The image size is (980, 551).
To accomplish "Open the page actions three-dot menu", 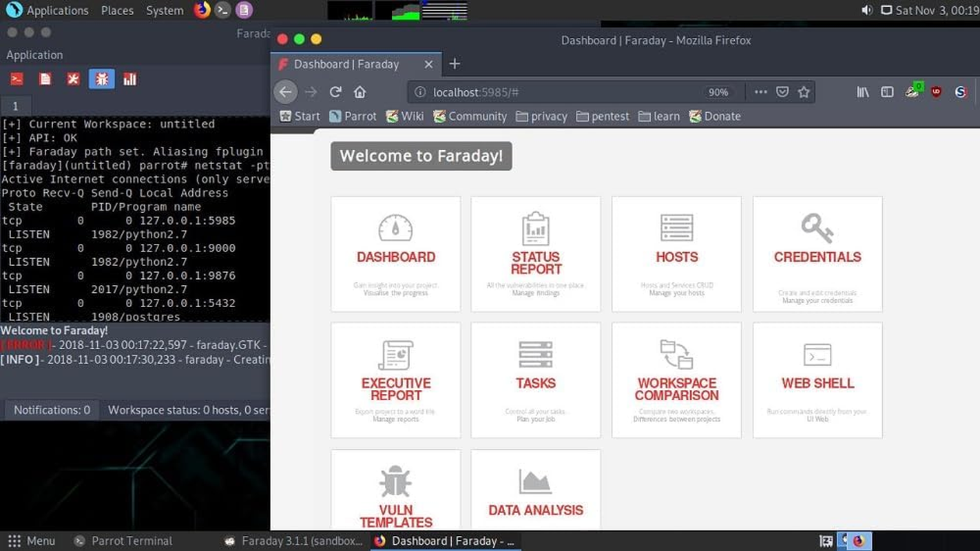I will [760, 92].
